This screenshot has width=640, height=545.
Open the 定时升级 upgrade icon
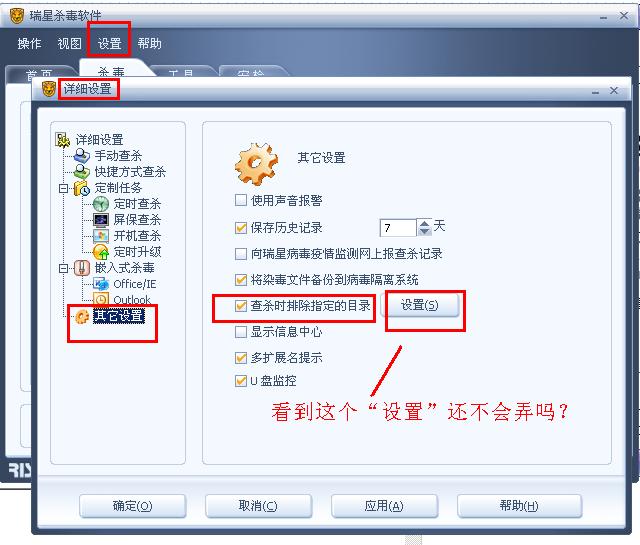(100, 252)
